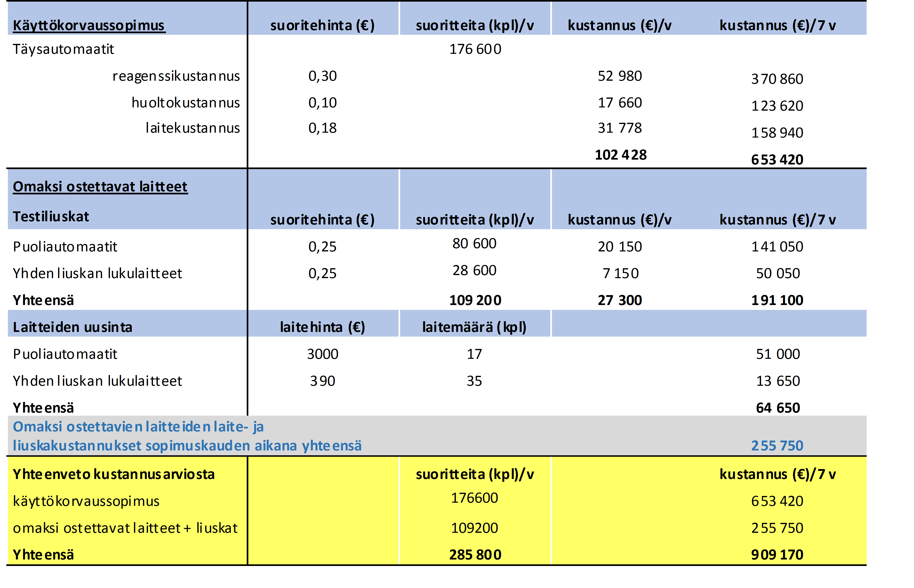Click the "176 600" value in Täysautomaatit row

tap(475, 49)
